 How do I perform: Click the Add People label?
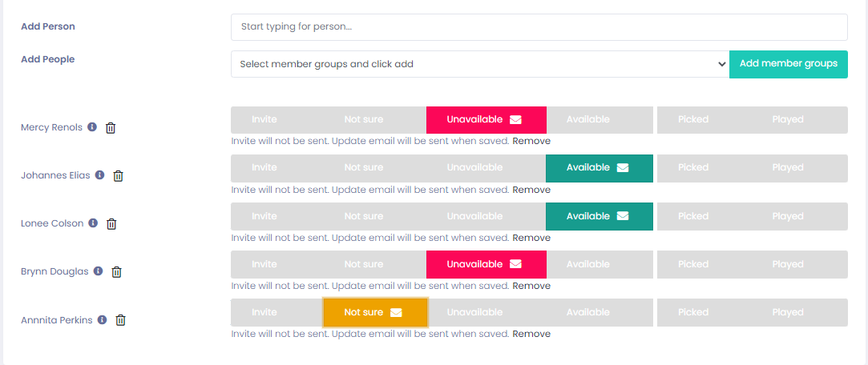point(47,59)
